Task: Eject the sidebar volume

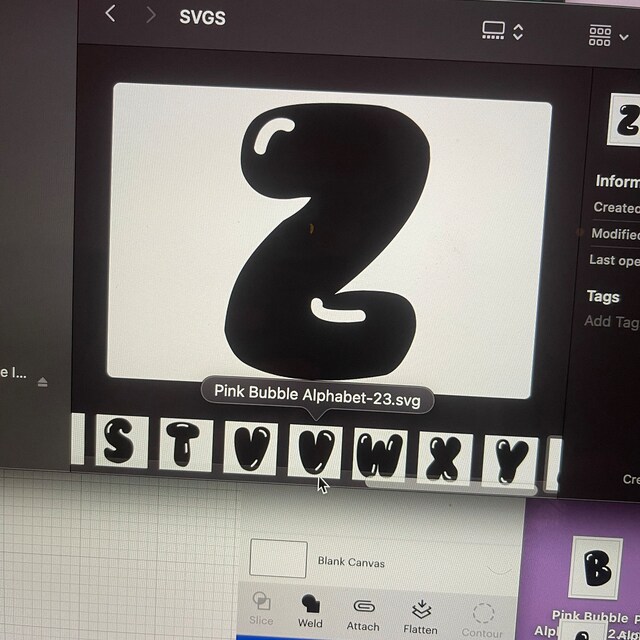Action: [x=42, y=382]
